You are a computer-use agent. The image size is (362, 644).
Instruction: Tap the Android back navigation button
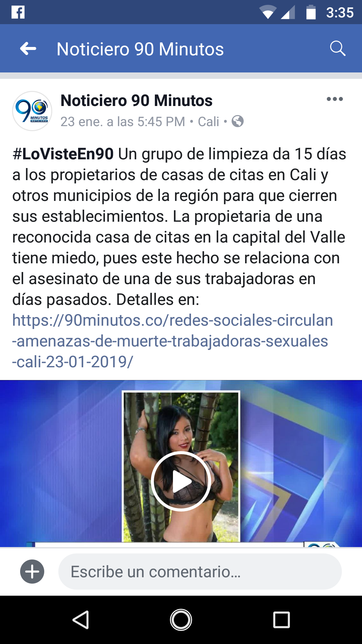click(80, 620)
